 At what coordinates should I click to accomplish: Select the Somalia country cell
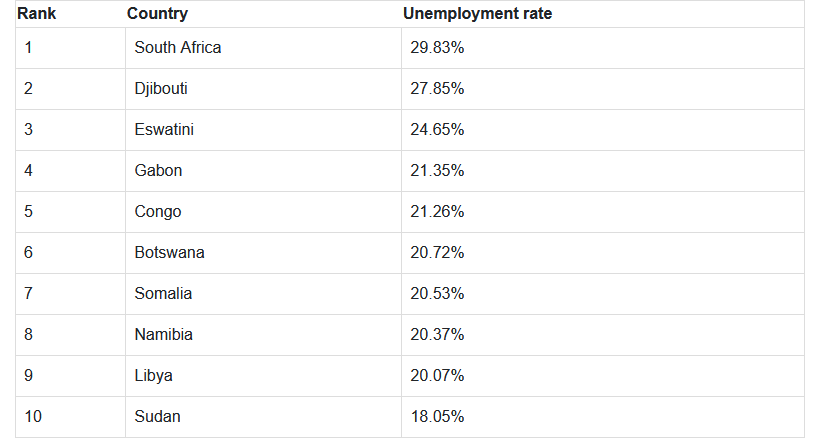click(163, 294)
